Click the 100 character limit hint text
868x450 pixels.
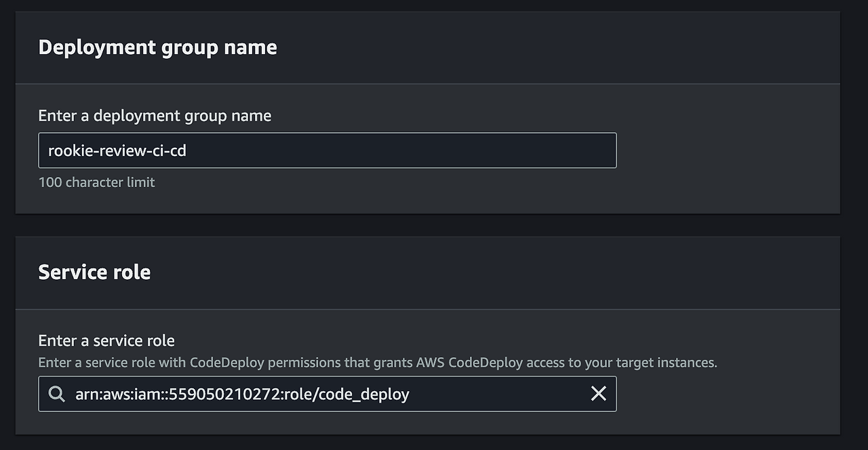tap(96, 182)
